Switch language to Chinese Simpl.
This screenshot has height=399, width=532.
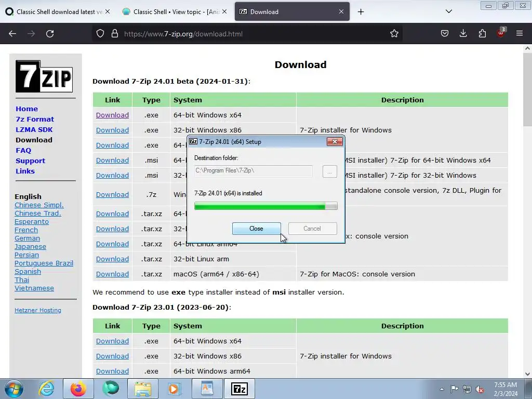(x=39, y=205)
